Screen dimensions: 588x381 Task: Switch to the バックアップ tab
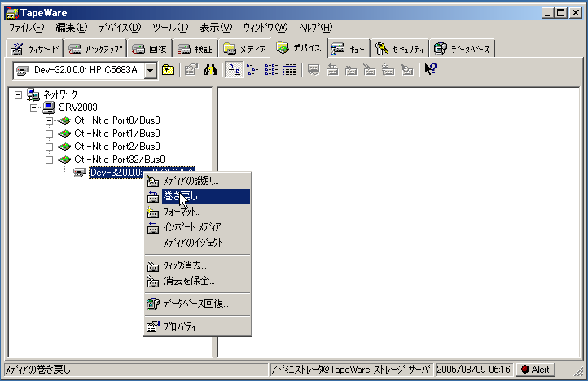click(x=95, y=49)
